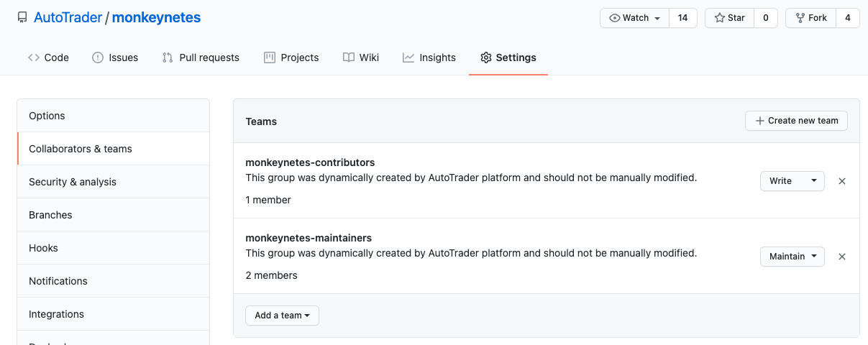Open Notifications settings page
This screenshot has width=868, height=345.
point(114,281)
